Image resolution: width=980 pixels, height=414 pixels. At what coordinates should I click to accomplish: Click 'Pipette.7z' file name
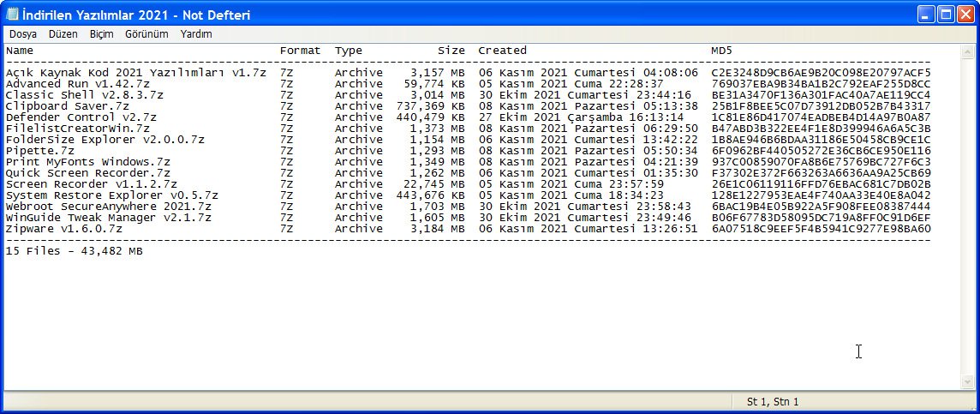pyautogui.click(x=40, y=151)
